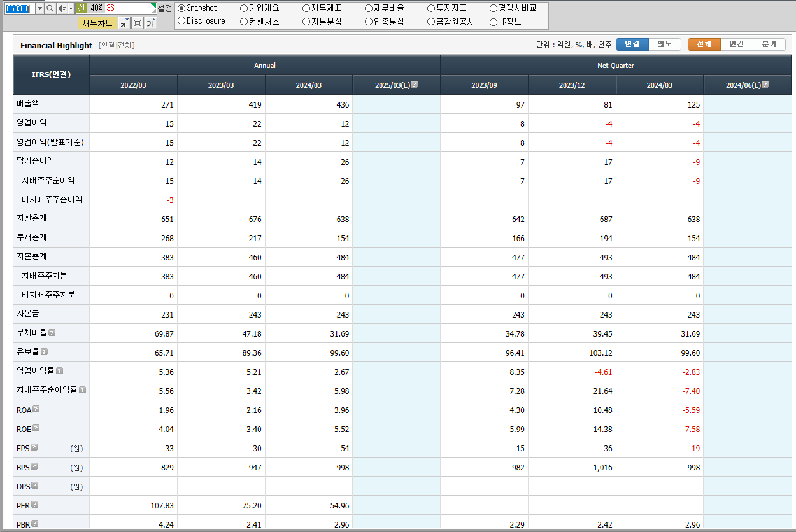The height and width of the screenshot is (532, 796).
Task: Click help icon beside ROE
Action: 36,428
